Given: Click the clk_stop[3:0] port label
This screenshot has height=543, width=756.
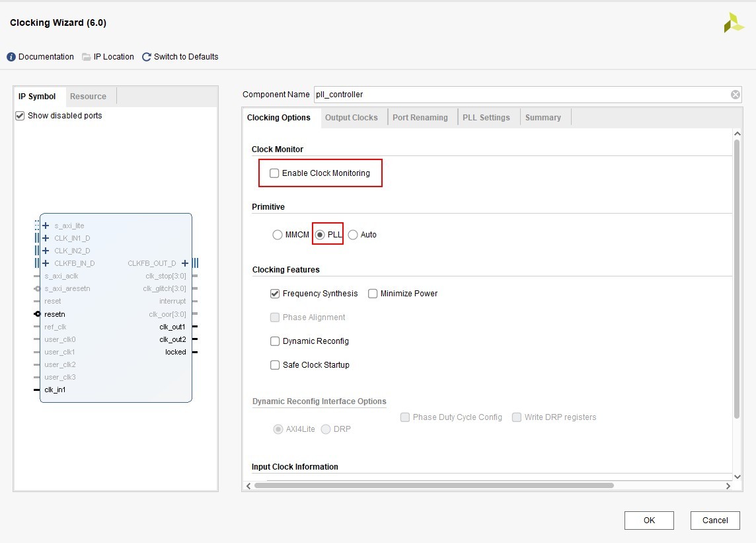Looking at the screenshot, I should (x=166, y=276).
